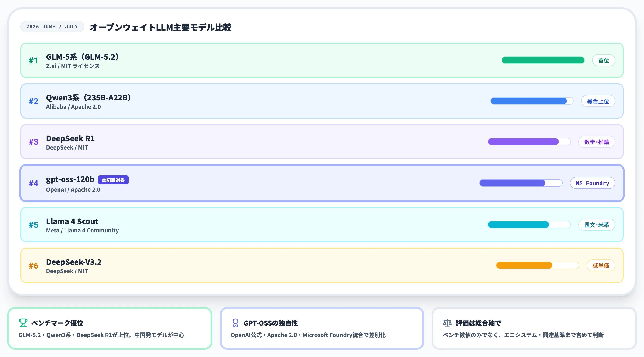Viewport: 644px width, 357px height.
Task: Click the page title オープンウェイトLLM主要モデル比較
Action: pyautogui.click(x=161, y=27)
